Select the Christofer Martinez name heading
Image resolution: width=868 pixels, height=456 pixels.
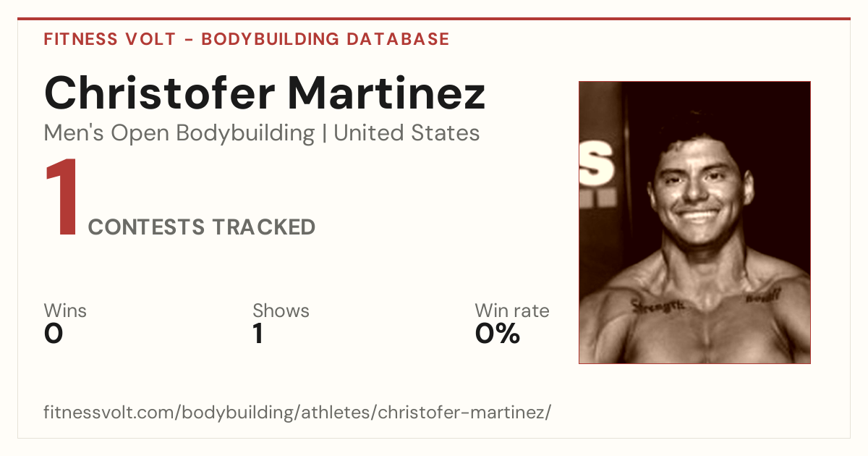(265, 92)
